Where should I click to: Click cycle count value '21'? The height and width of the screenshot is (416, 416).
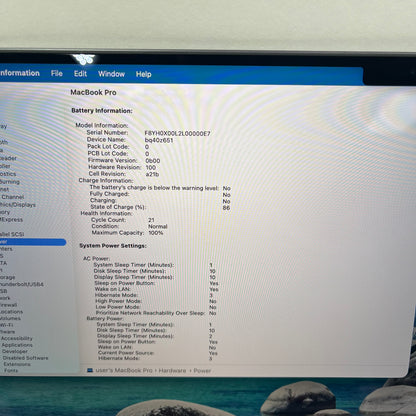pyautogui.click(x=151, y=220)
